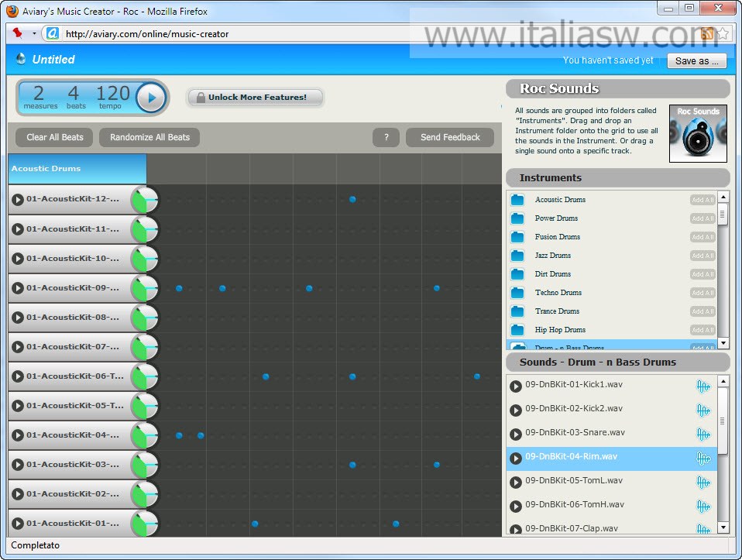Preview the 01-AcousticKit-11 track sound

[x=18, y=229]
